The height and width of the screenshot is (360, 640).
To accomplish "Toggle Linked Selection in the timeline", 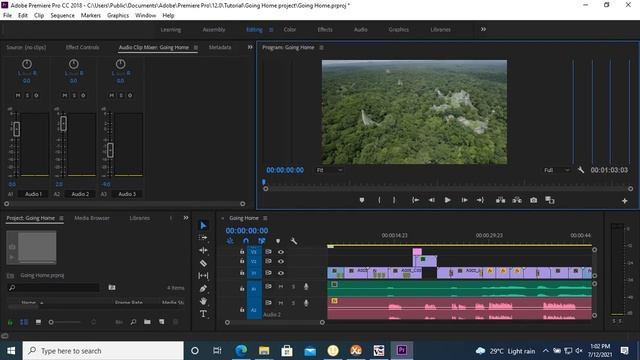I will click(262, 241).
